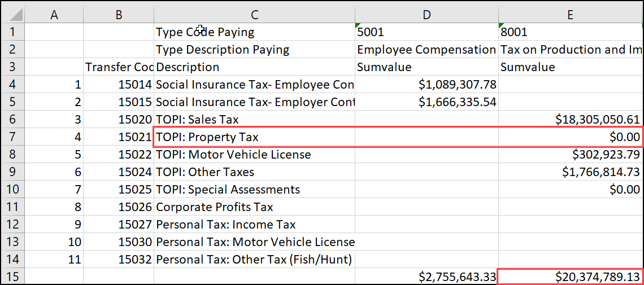Select transfer code cell 15021
This screenshot has width=644, height=285.
click(x=119, y=137)
